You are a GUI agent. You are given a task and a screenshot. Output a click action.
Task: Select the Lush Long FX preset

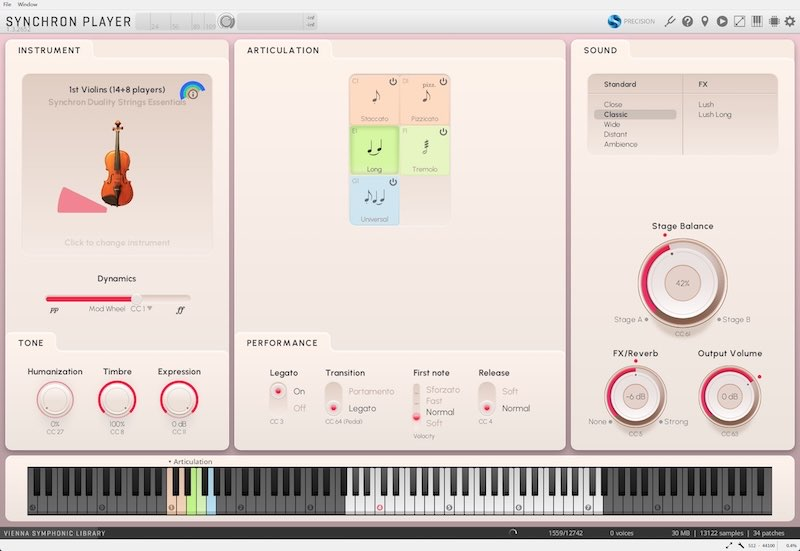tap(715, 115)
